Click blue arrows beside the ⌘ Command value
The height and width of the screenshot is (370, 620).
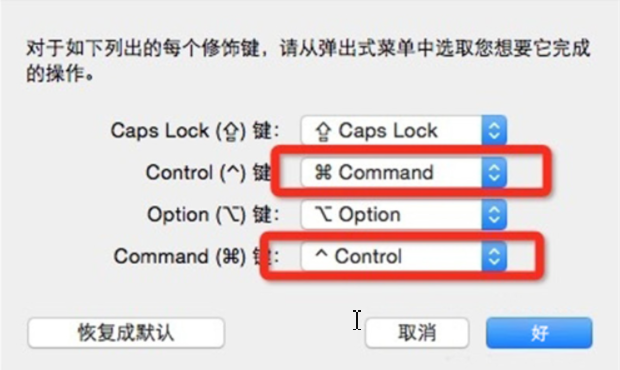tap(494, 172)
